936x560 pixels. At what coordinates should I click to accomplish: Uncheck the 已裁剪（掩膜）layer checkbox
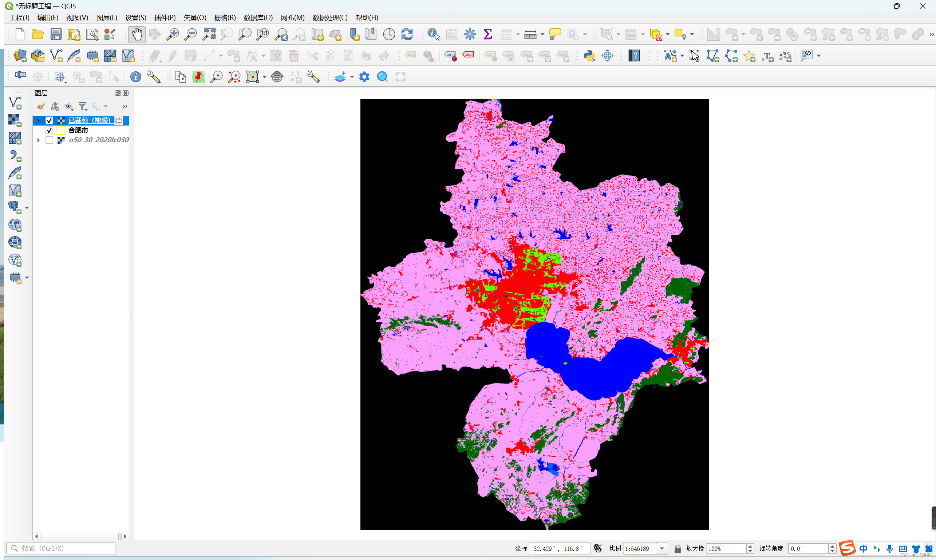coord(49,120)
